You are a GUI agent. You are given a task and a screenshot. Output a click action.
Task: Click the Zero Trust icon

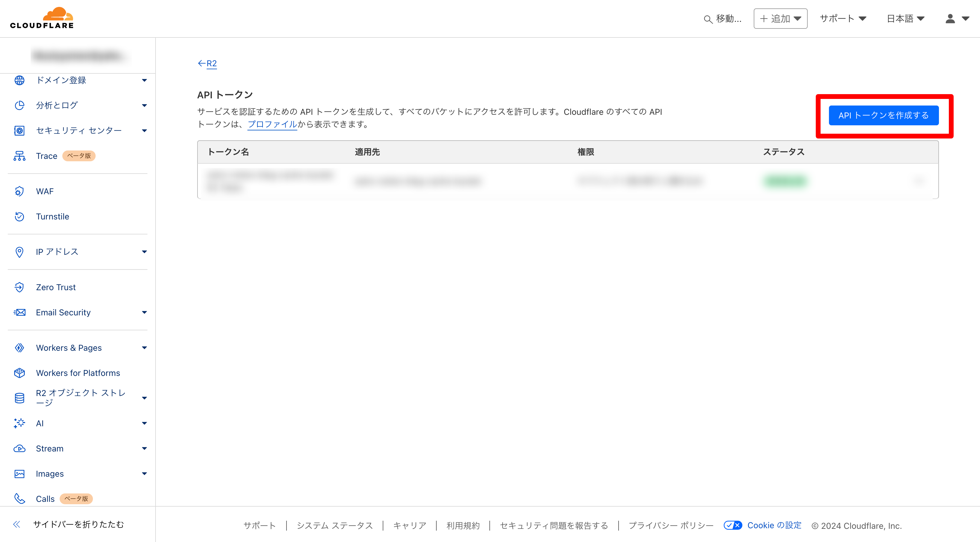(x=19, y=287)
